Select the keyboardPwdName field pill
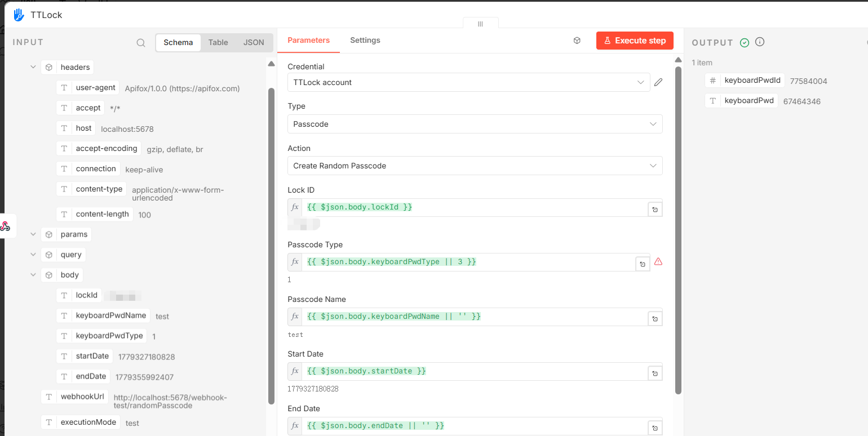Image resolution: width=868 pixels, height=436 pixels. click(103, 315)
